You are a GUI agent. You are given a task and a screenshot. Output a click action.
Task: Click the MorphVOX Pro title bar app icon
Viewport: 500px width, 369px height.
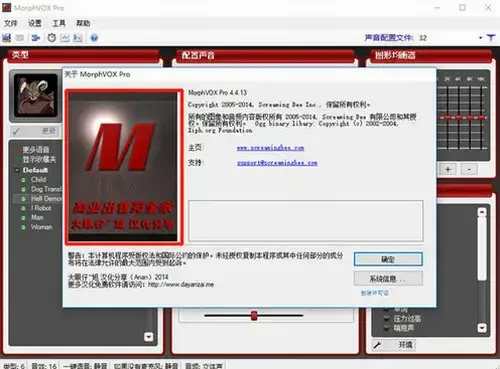(7, 7)
